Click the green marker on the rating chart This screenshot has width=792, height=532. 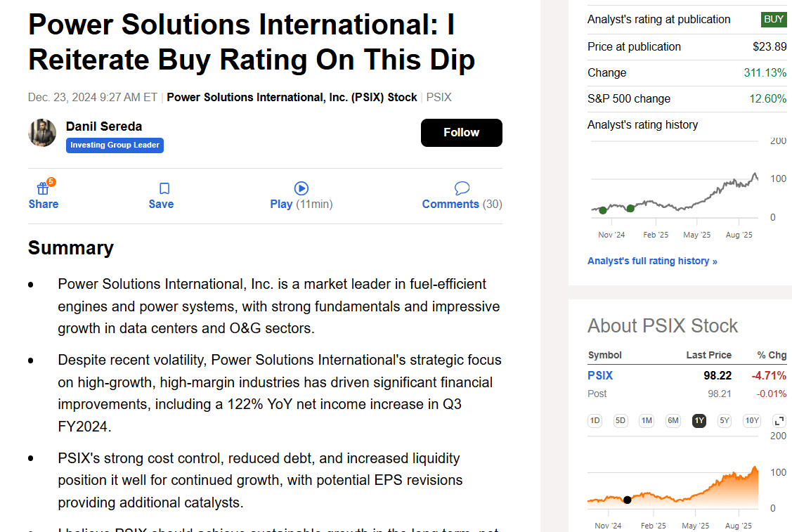(x=603, y=209)
